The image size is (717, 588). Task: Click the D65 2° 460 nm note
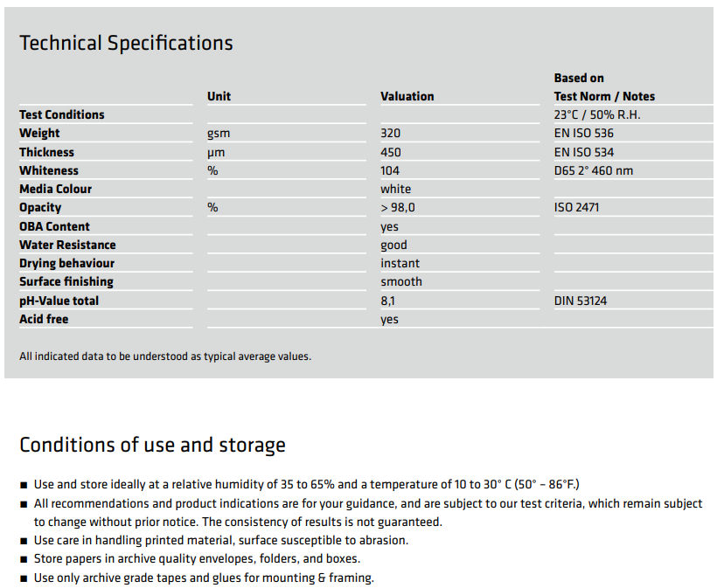[594, 170]
